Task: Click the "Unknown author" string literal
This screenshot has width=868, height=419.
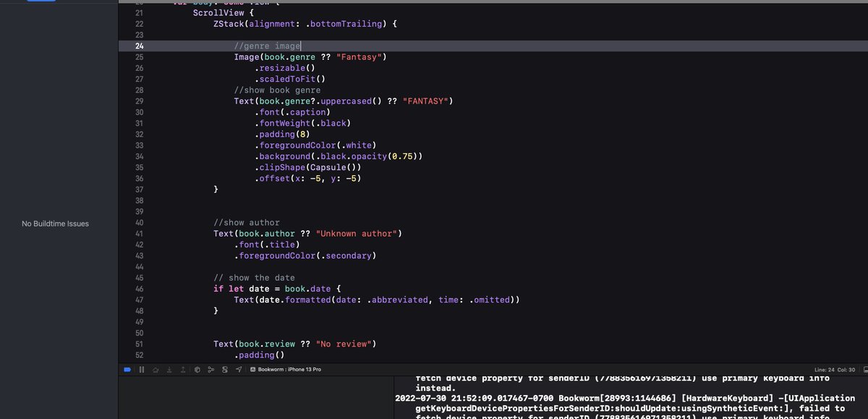Action: pos(356,234)
